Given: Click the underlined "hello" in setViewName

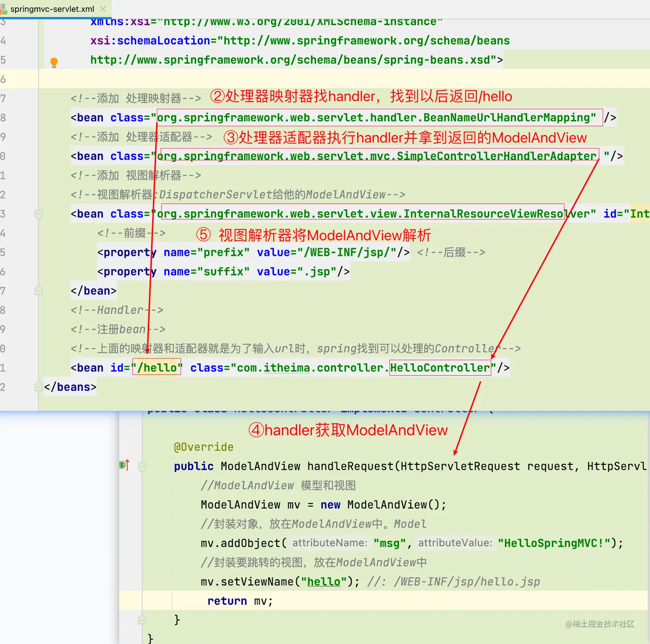Looking at the screenshot, I should tap(324, 582).
